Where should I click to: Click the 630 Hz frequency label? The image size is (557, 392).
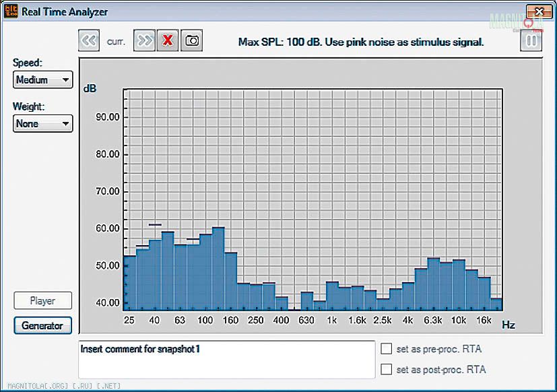tap(306, 320)
